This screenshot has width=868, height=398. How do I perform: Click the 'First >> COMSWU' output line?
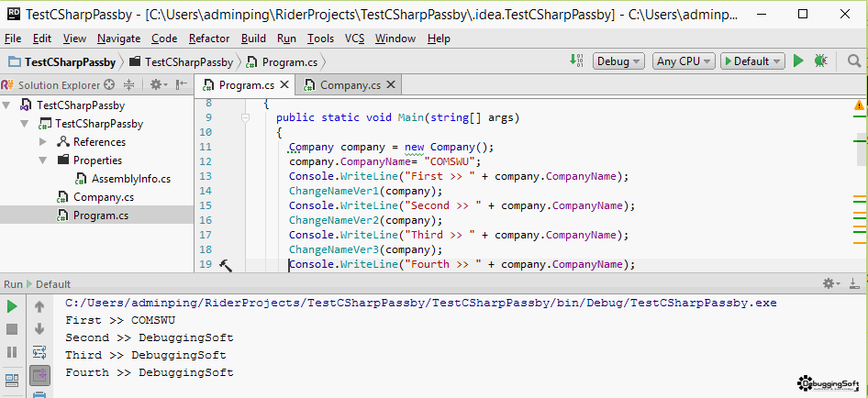pyautogui.click(x=120, y=320)
